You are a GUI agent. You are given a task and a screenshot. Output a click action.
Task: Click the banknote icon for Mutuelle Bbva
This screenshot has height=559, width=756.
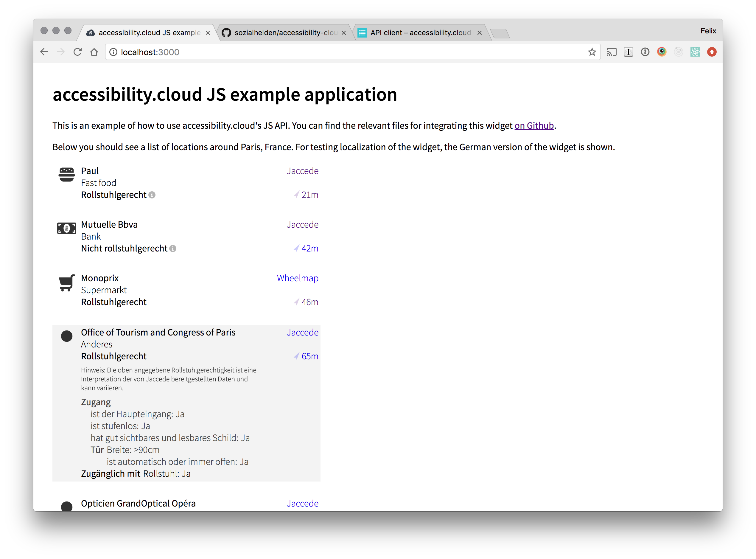[x=67, y=229]
